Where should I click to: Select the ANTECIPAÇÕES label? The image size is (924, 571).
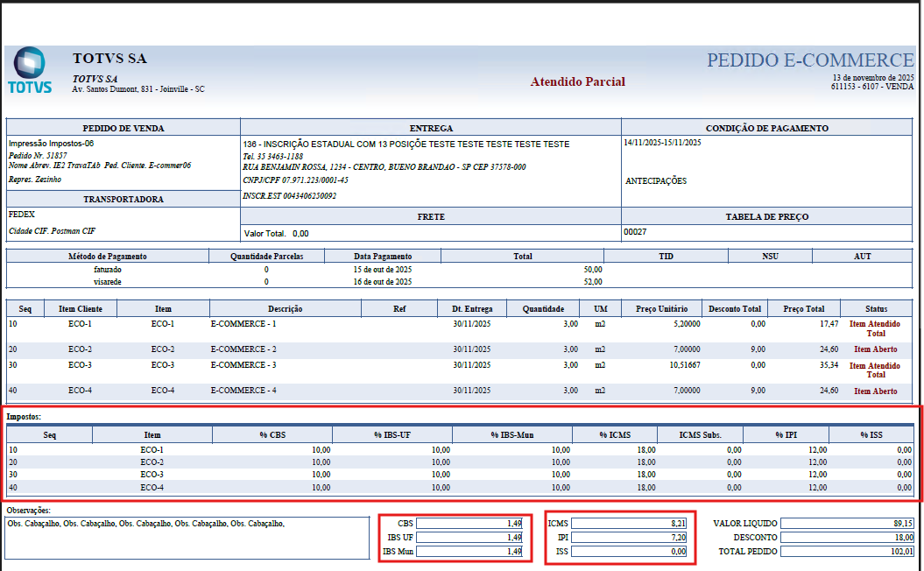click(656, 181)
